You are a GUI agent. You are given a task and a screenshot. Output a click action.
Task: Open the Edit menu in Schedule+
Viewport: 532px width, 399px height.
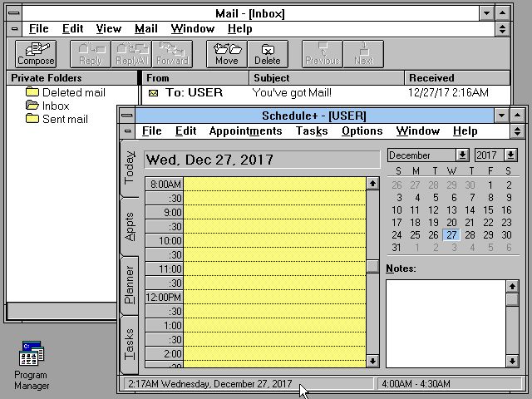click(x=185, y=131)
